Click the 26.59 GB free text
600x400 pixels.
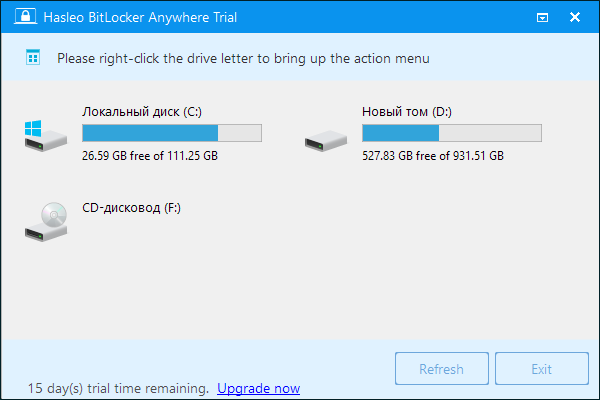coord(150,156)
